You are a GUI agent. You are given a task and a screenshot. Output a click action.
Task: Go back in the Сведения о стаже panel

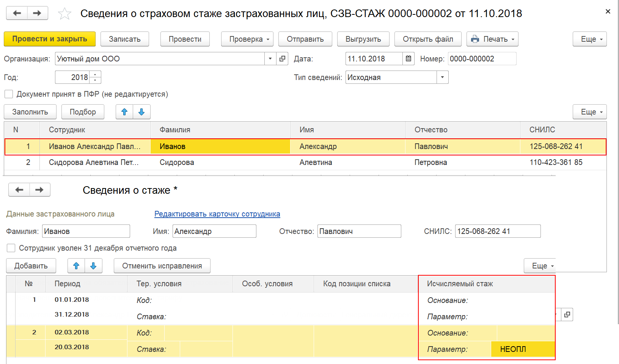point(19,190)
